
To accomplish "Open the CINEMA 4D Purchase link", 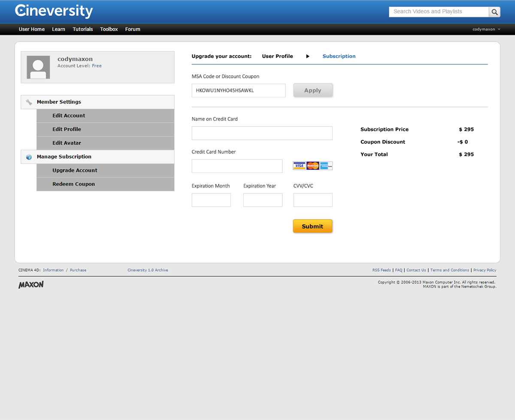I will (78, 270).
